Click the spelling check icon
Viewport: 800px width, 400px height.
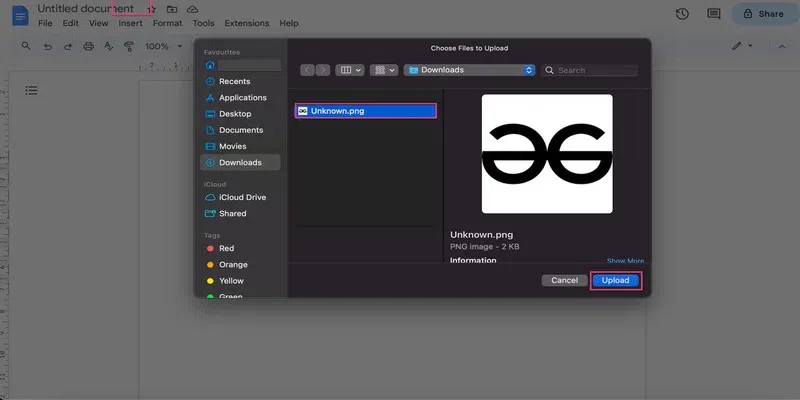109,46
